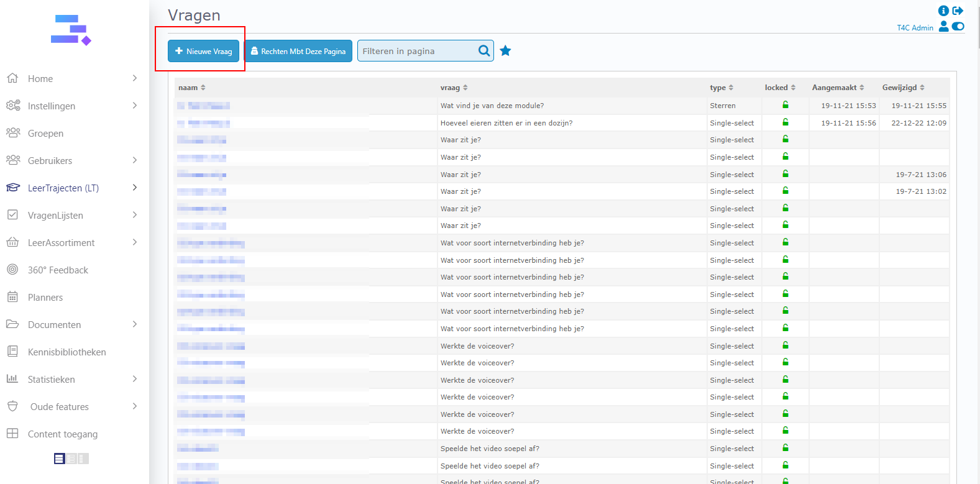Click the application logo in sidebar

[x=71, y=30]
